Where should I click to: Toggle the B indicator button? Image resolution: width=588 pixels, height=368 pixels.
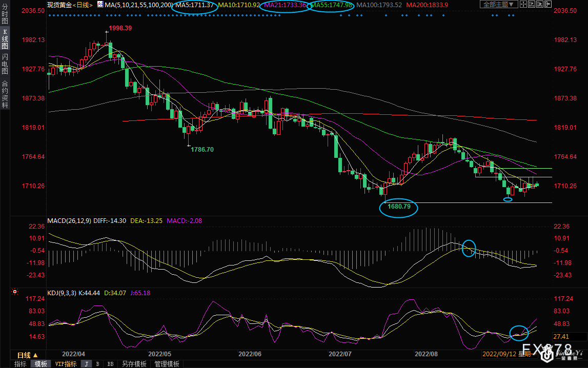(x=97, y=364)
